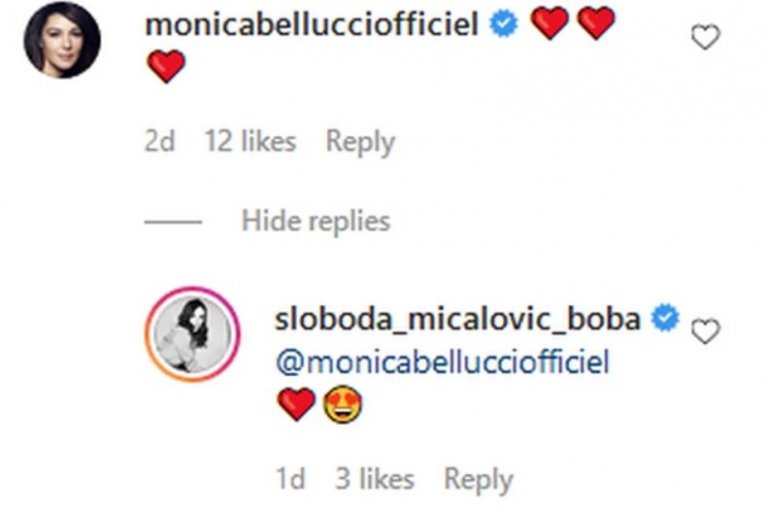Open monicabellucciofficiel's profile picture
The height and width of the screenshot is (513, 770).
point(62,40)
